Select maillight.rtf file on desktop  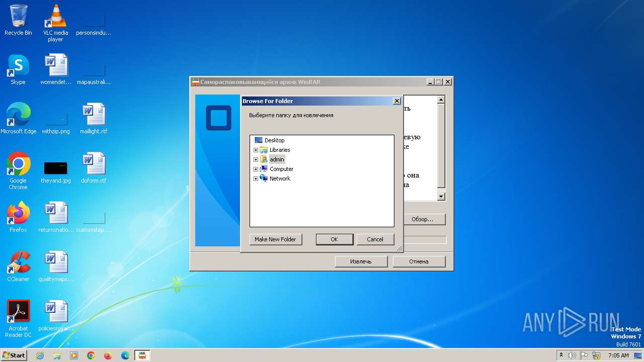[94, 119]
